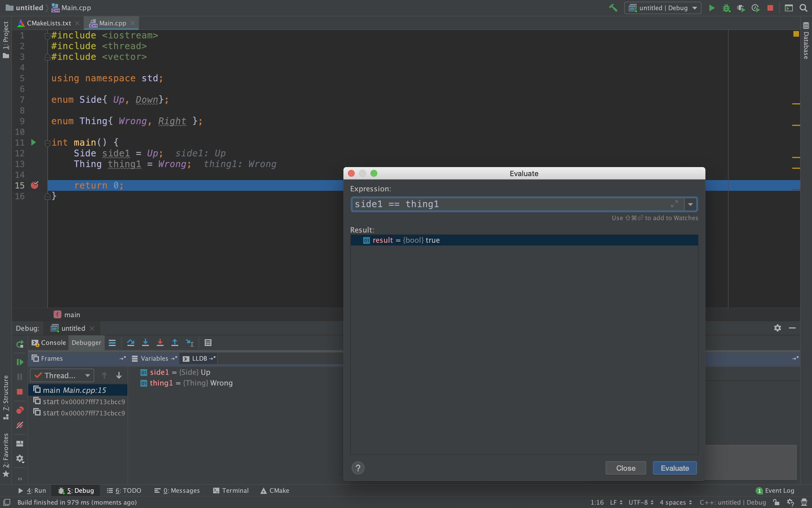Open line separator LF selector in status bar

click(616, 502)
